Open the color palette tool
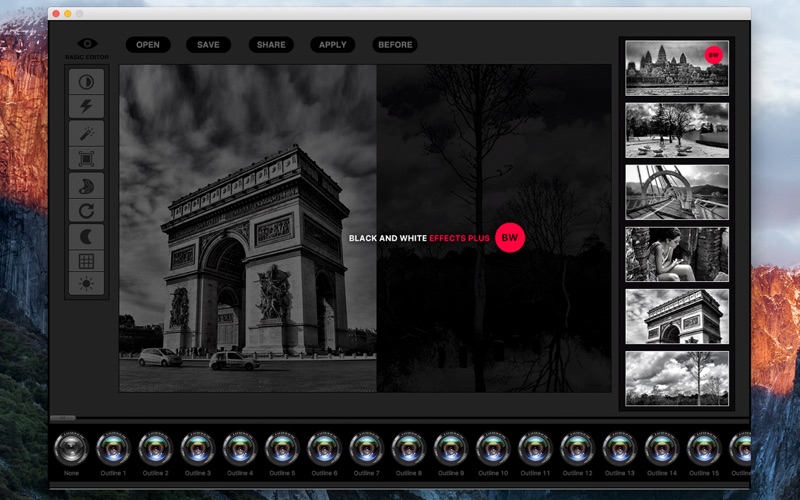 click(x=86, y=186)
